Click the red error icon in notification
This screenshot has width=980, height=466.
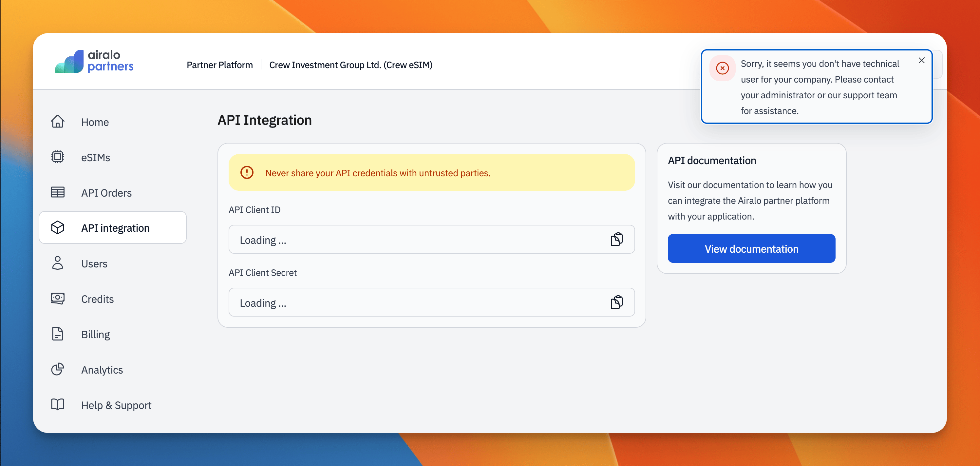coord(722,68)
